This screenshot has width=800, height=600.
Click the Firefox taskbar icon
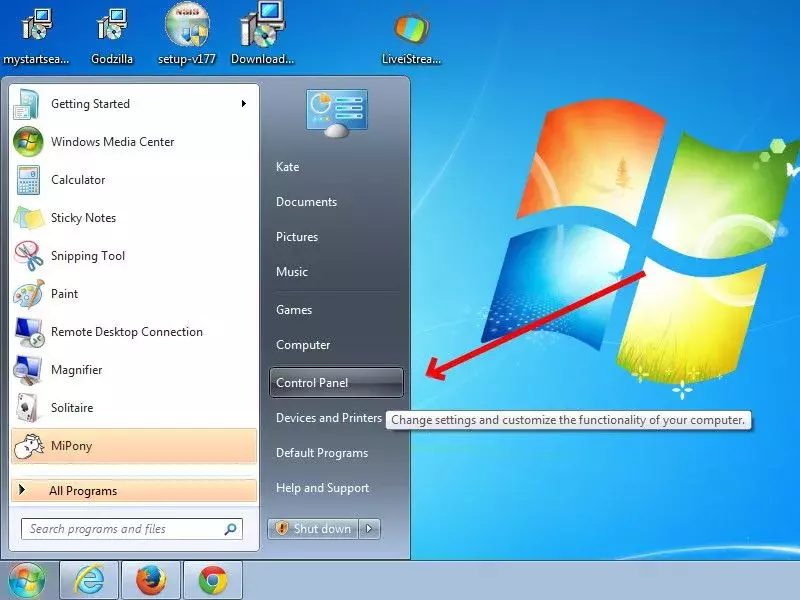(x=151, y=580)
